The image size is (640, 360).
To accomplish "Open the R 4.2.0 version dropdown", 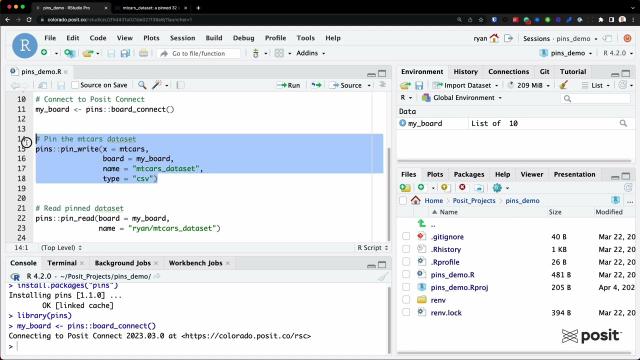I will point(618,53).
